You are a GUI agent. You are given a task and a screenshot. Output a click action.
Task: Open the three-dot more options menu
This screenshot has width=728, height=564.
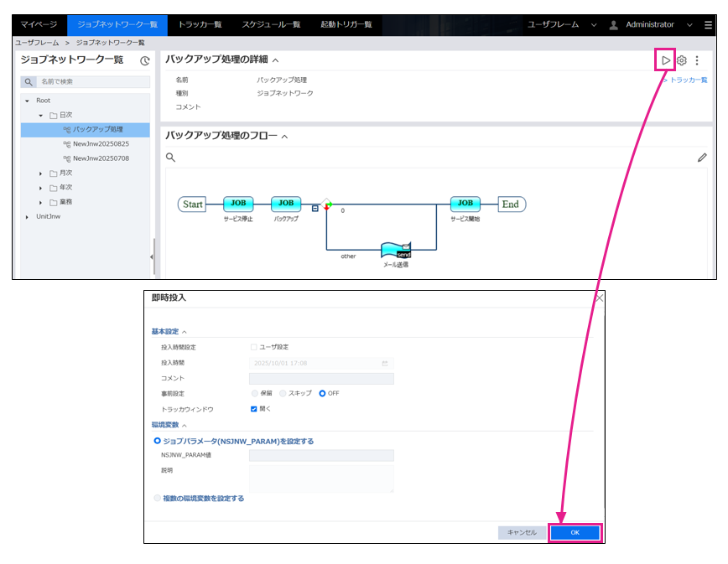coord(697,60)
